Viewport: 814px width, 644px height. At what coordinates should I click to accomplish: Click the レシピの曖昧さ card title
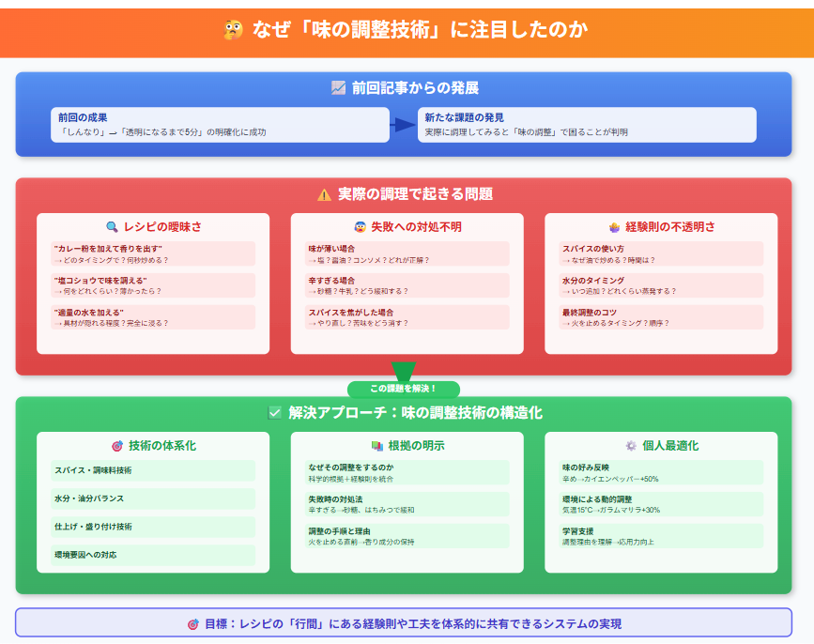coord(162,227)
